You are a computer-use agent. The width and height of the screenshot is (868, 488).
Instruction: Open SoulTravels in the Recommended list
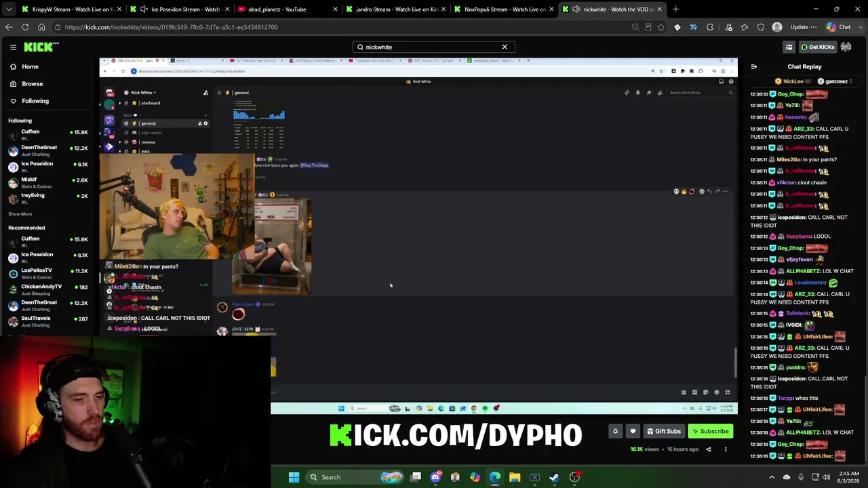(x=47, y=321)
